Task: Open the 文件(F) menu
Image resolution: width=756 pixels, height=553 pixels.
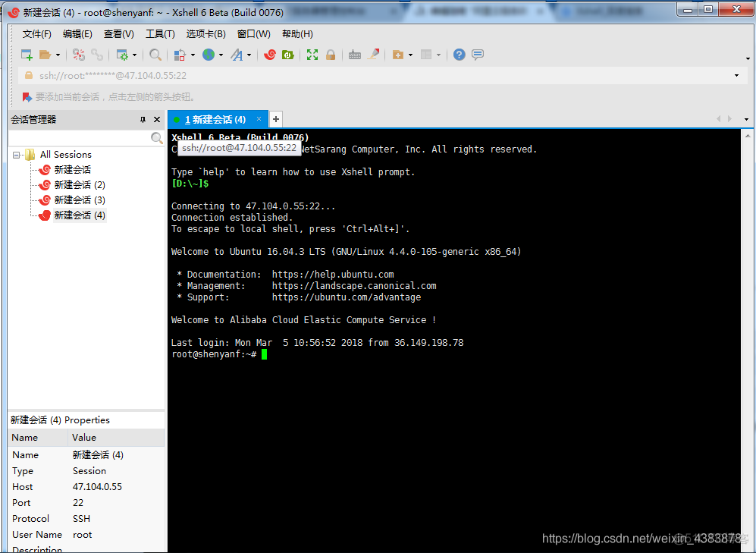Action: [36, 34]
